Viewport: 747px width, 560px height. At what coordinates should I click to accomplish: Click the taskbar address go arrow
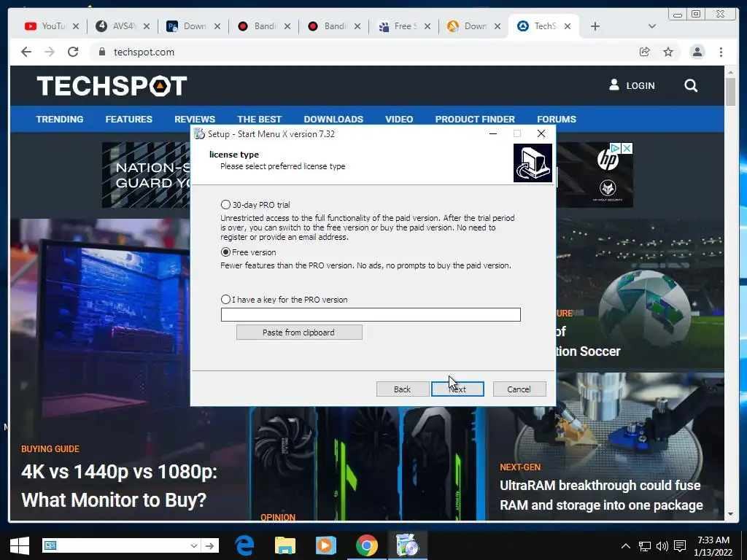(210, 545)
